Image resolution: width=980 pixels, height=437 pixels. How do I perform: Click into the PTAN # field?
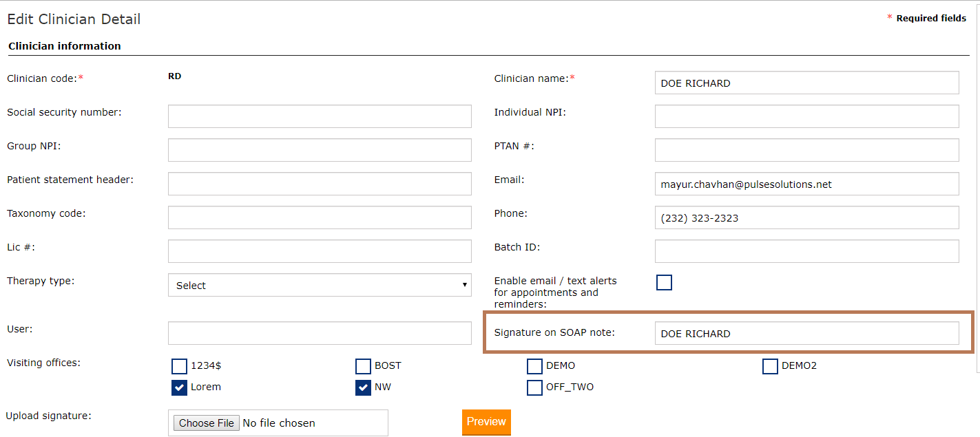pos(806,150)
